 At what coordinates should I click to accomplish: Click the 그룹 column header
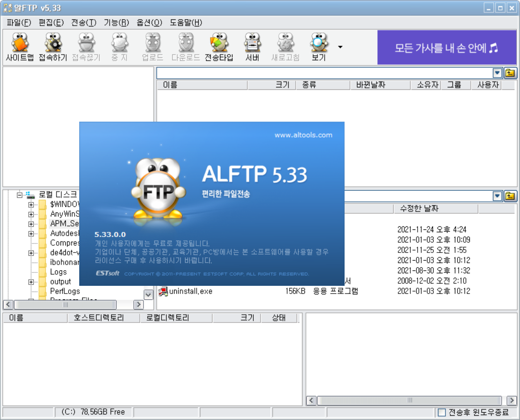[456, 85]
